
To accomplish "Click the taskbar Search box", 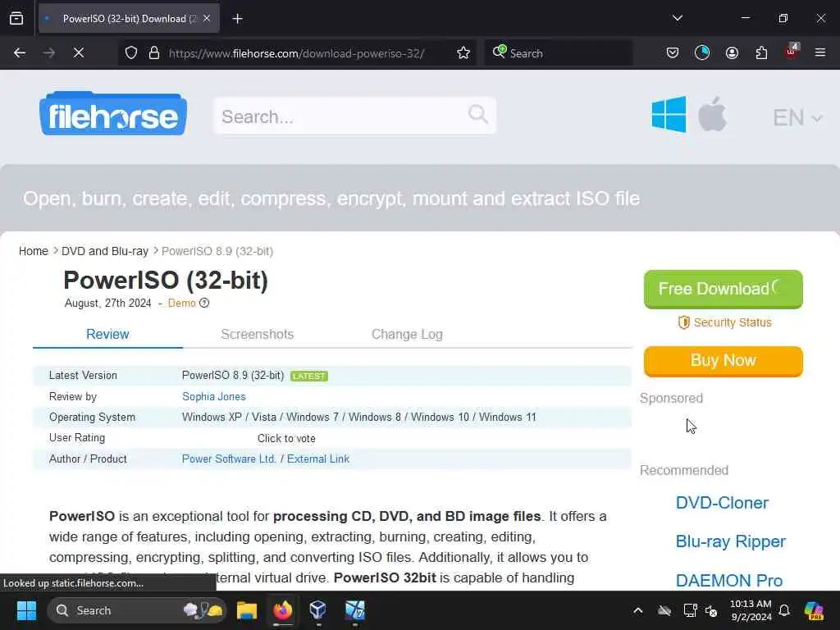I will click(x=137, y=610).
